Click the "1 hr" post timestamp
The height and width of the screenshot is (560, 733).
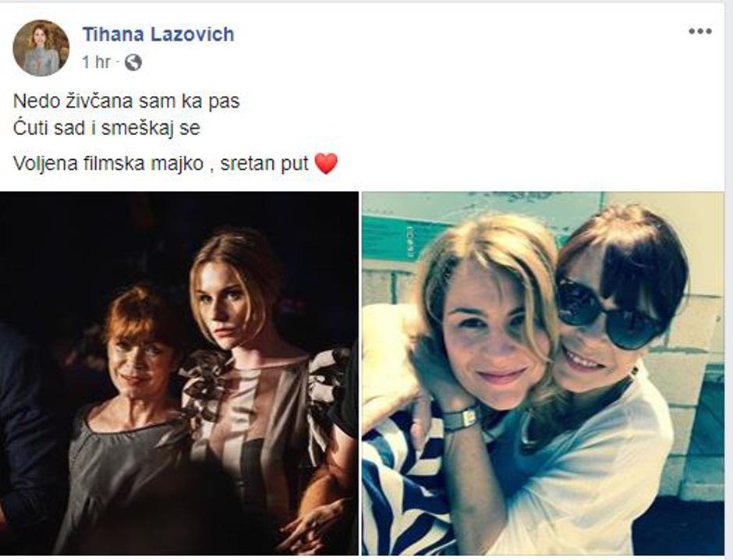96,62
